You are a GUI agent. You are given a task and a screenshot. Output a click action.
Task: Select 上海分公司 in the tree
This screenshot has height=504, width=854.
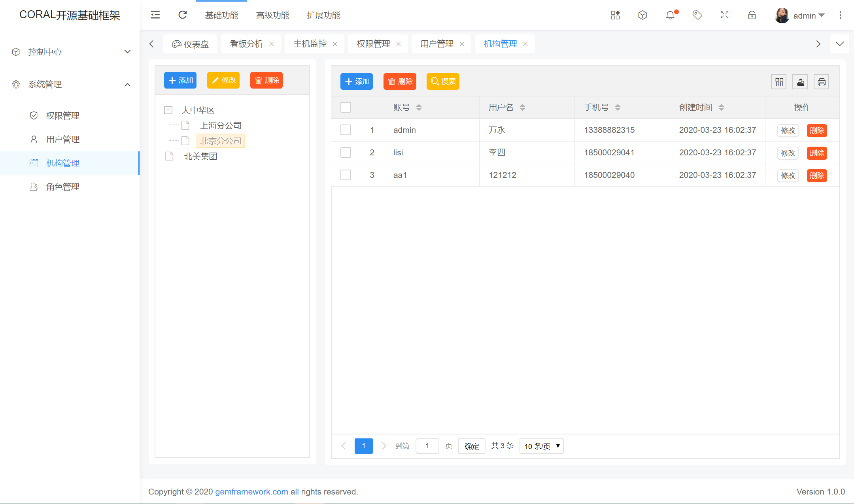pos(221,126)
